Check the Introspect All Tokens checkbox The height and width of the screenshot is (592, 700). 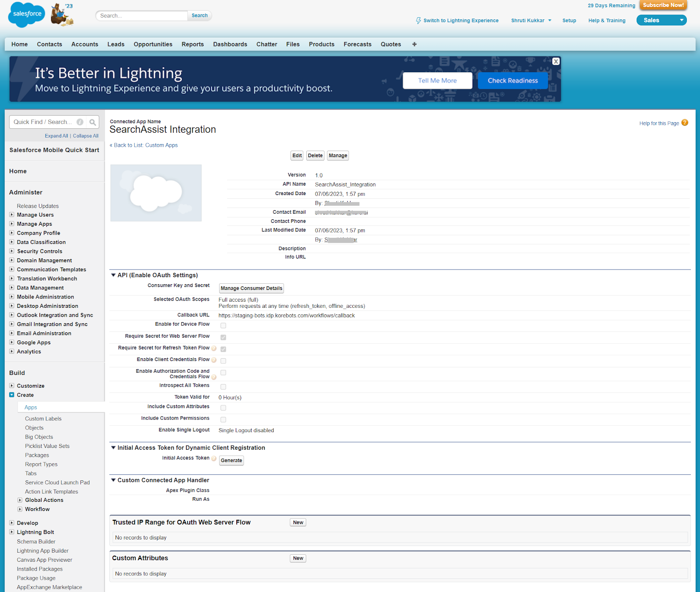click(x=223, y=387)
